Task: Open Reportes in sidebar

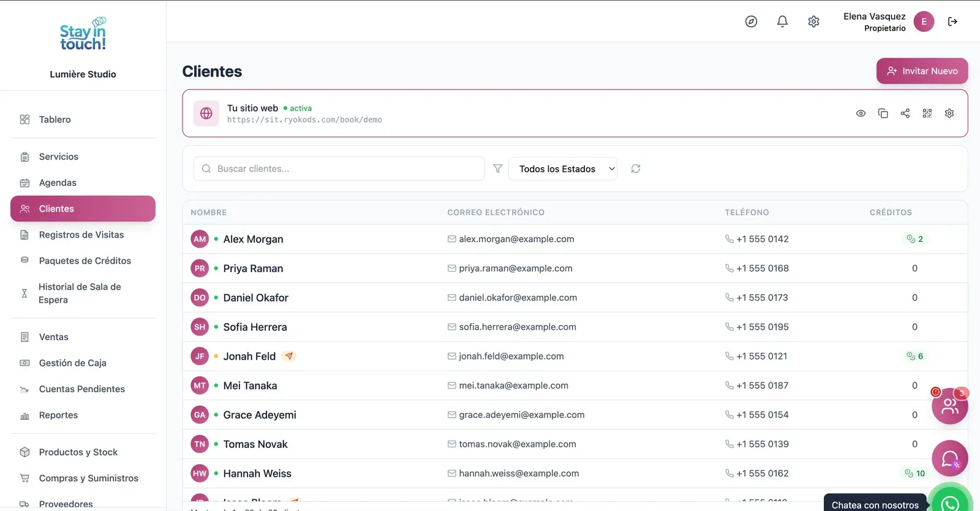Action: coord(83,415)
